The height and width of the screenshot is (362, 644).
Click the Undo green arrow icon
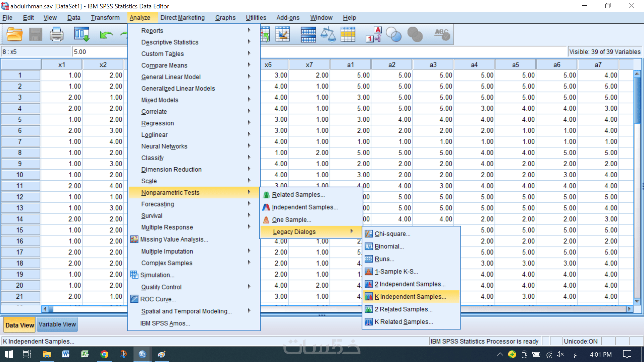(x=106, y=35)
